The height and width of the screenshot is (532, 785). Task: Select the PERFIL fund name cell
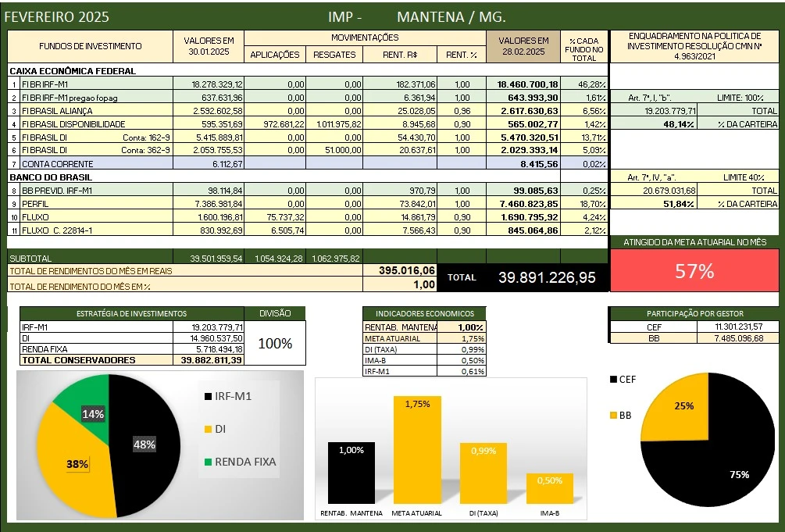[36, 203]
